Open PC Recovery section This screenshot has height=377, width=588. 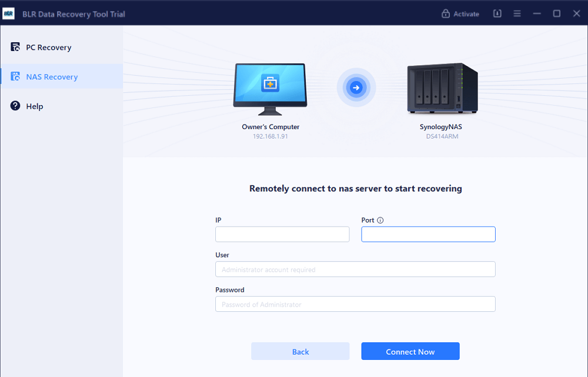62,47
